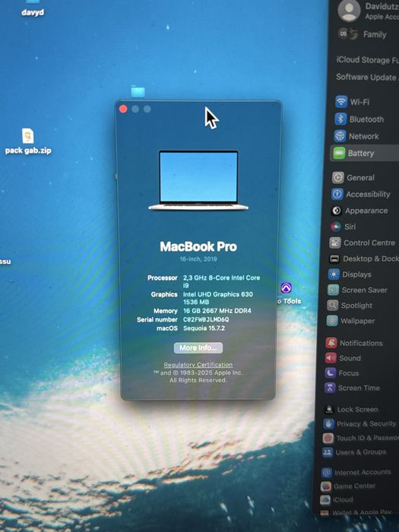Select pack gab.zip file on desktop
The height and width of the screenshot is (532, 399).
click(28, 141)
